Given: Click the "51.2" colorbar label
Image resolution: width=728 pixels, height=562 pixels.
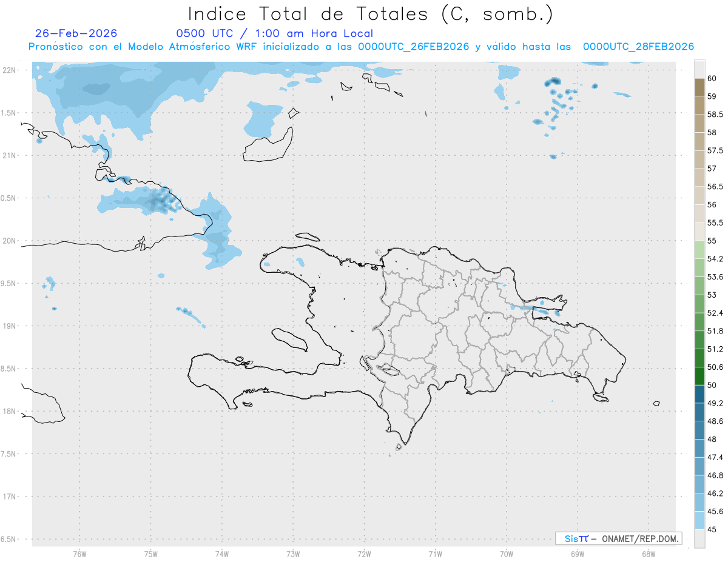Looking at the screenshot, I should [715, 349].
